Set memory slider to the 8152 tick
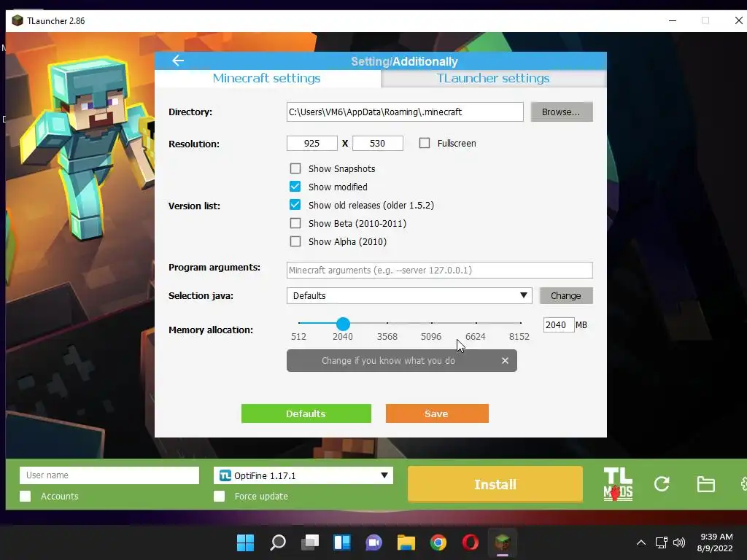 point(521,323)
